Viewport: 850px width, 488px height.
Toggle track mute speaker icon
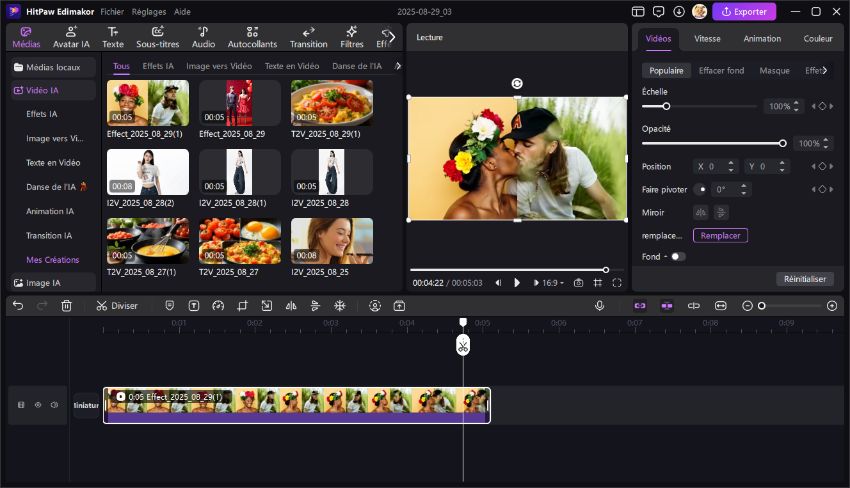click(x=54, y=405)
